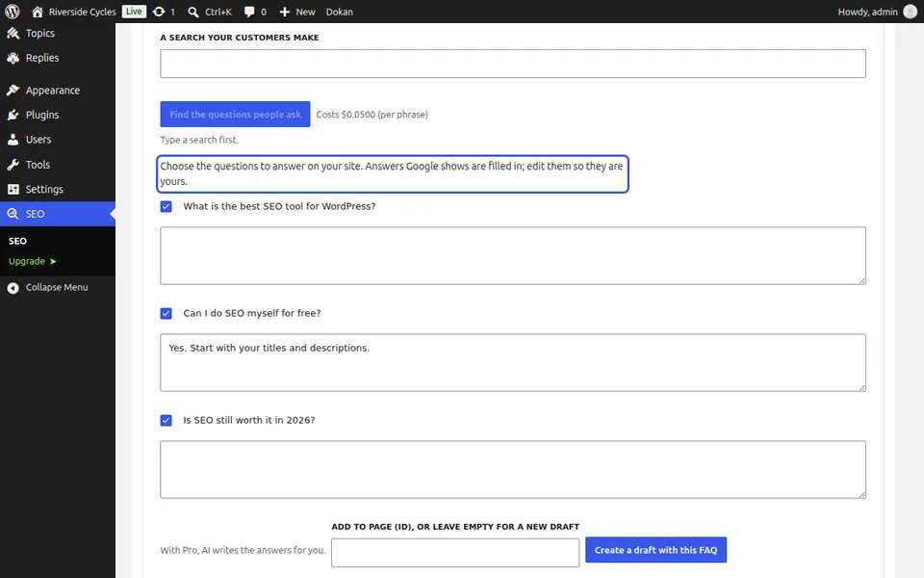Uncheck 'What is the best SEO tool for WordPress?'
The image size is (924, 578).
click(x=167, y=206)
